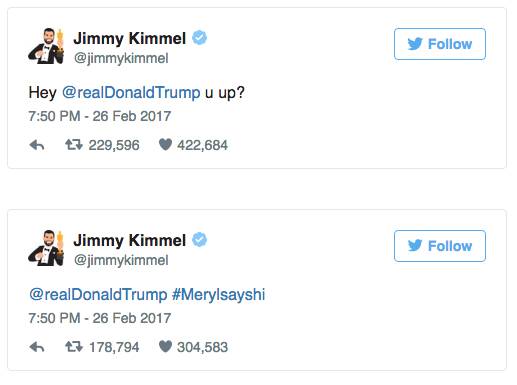The height and width of the screenshot is (385, 517).
Task: Open the @realDonaldTrump mention in the second tweet
Action: click(x=98, y=294)
